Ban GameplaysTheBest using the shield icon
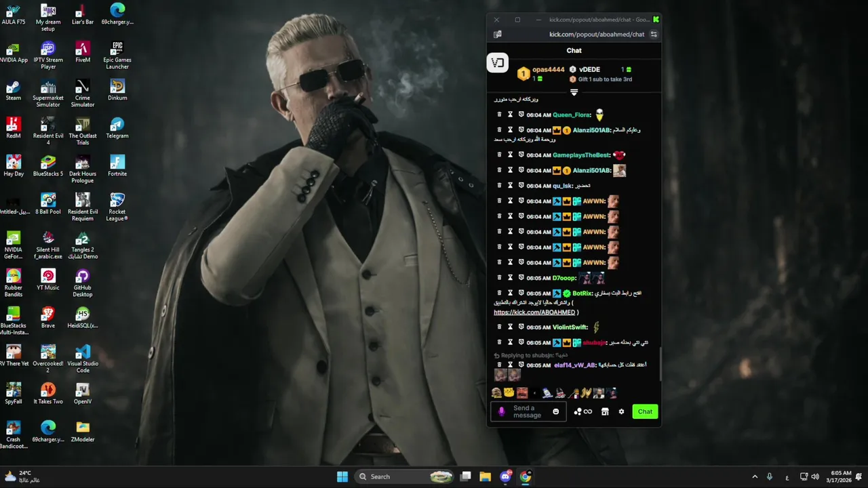This screenshot has width=868, height=488. tap(521, 155)
